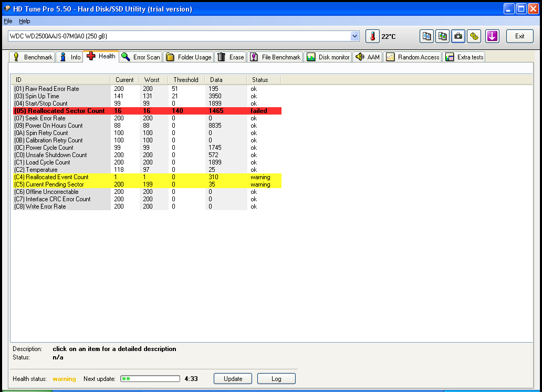
Task: Click the red 'failed' status cell
Action: click(x=259, y=111)
